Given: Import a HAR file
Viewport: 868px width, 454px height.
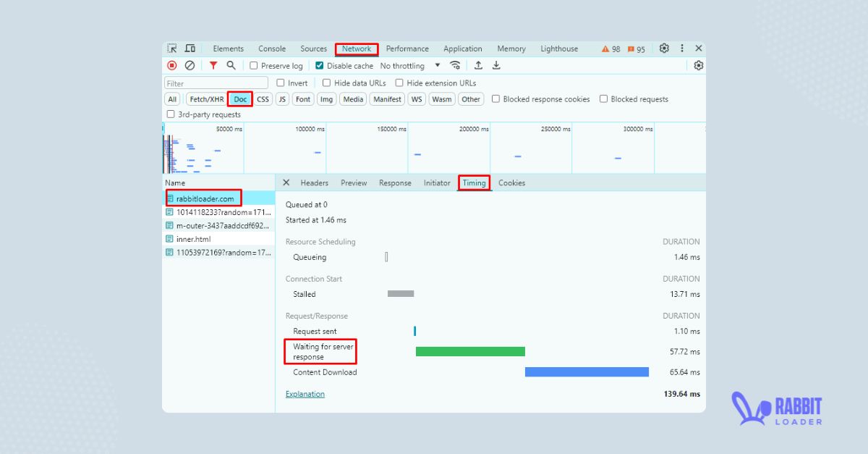Looking at the screenshot, I should tap(479, 65).
